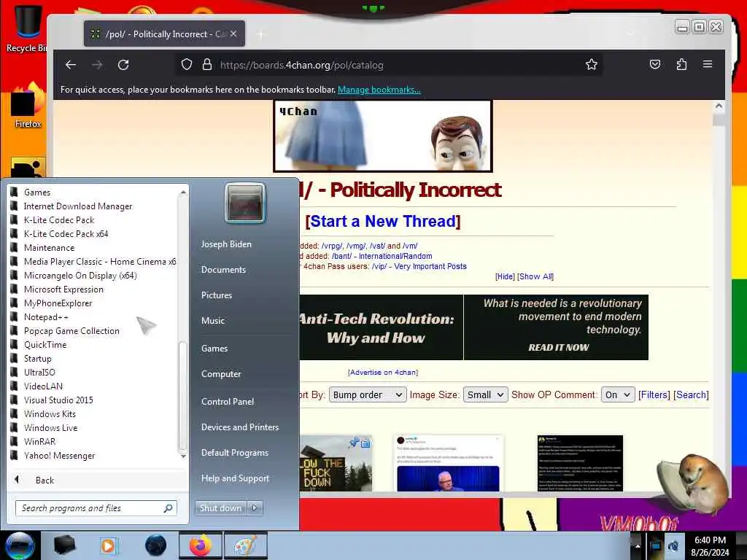Show hidden system tray icons

pos(638,546)
